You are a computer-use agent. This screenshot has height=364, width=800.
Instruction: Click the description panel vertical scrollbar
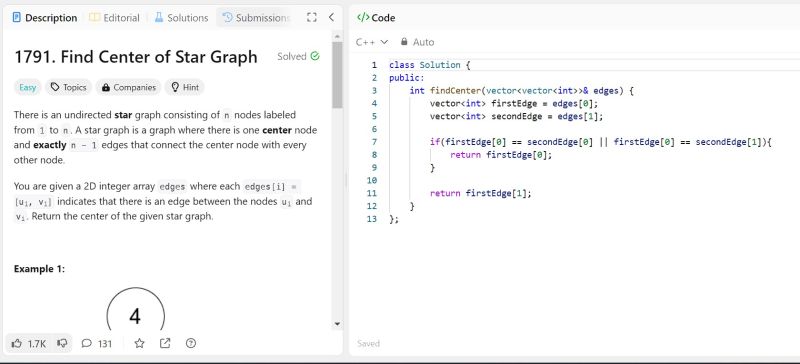(x=337, y=75)
